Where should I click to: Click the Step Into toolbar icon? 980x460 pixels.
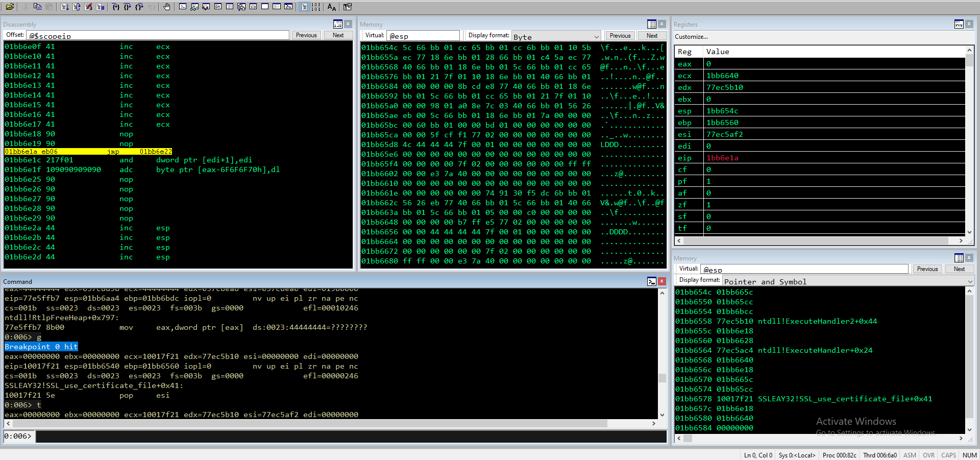[x=116, y=7]
